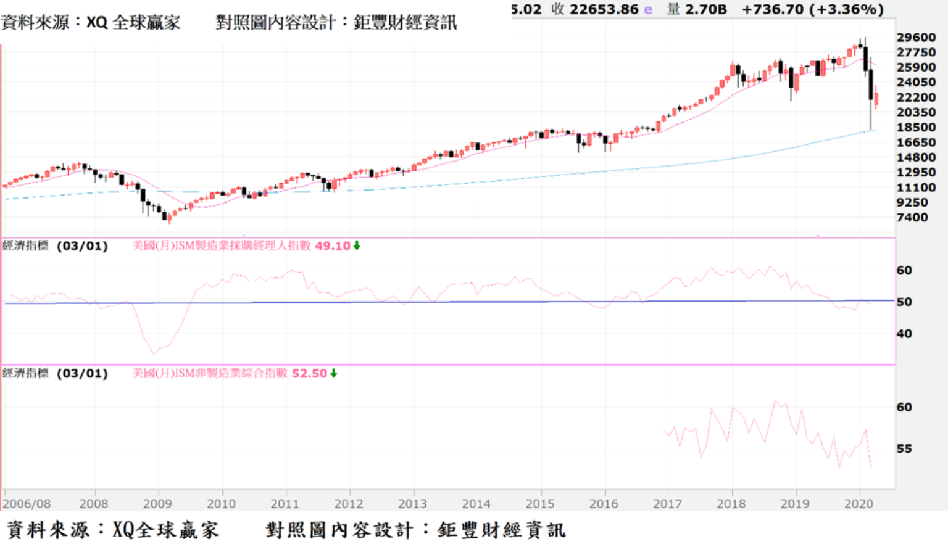The height and width of the screenshot is (560, 948).
Task: Click the 2006/08 start date label
Action: 27,504
